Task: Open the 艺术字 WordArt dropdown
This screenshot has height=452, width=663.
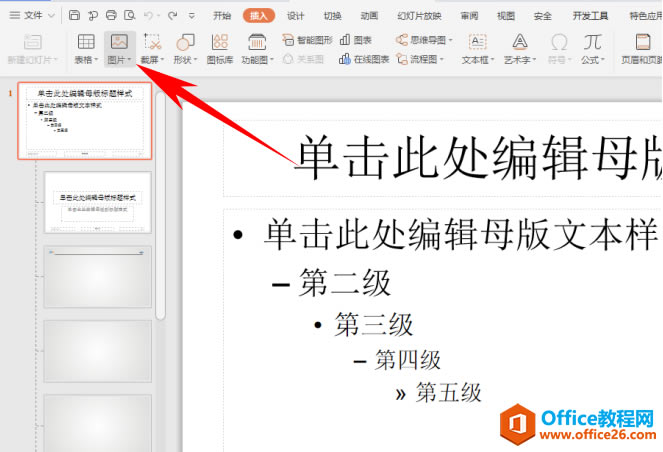Action: coord(520,49)
